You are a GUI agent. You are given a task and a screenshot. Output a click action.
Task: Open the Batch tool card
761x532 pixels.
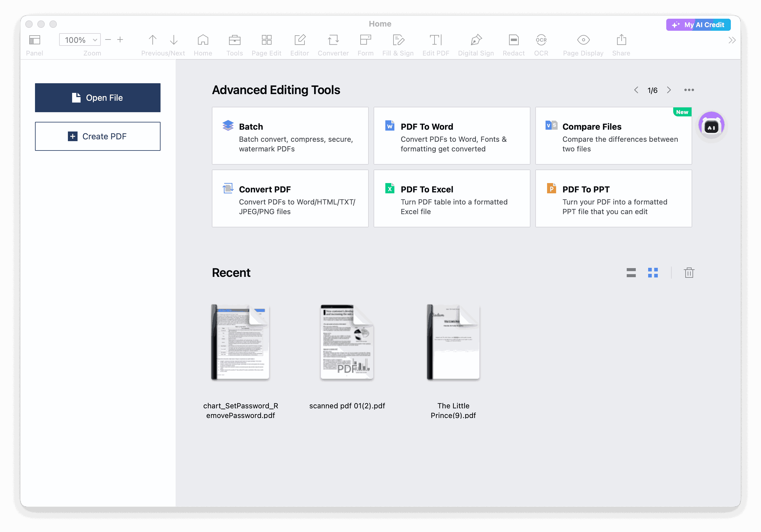(x=290, y=135)
